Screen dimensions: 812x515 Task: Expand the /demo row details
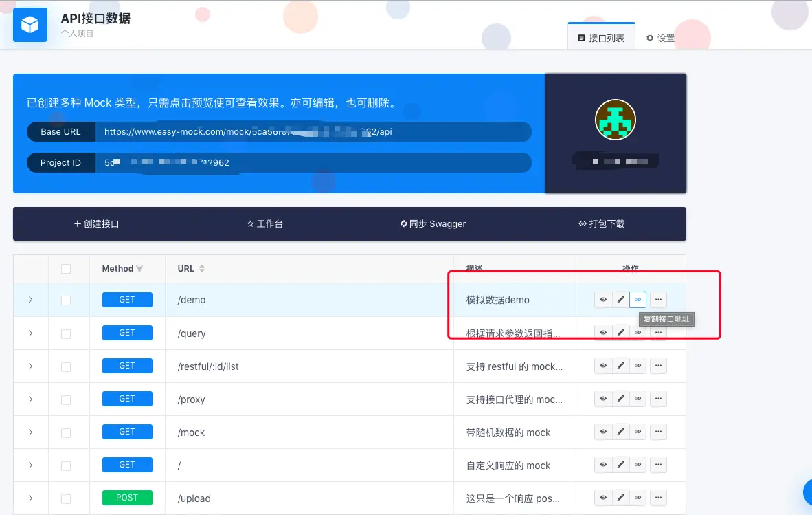click(x=30, y=300)
